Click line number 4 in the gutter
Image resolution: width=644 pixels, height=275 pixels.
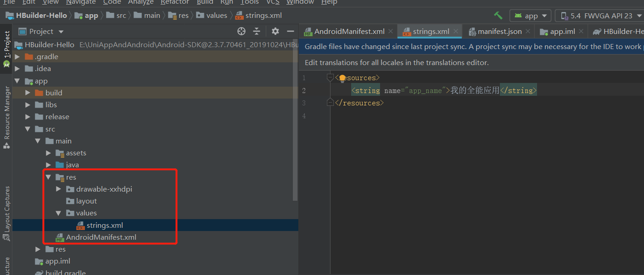point(304,116)
